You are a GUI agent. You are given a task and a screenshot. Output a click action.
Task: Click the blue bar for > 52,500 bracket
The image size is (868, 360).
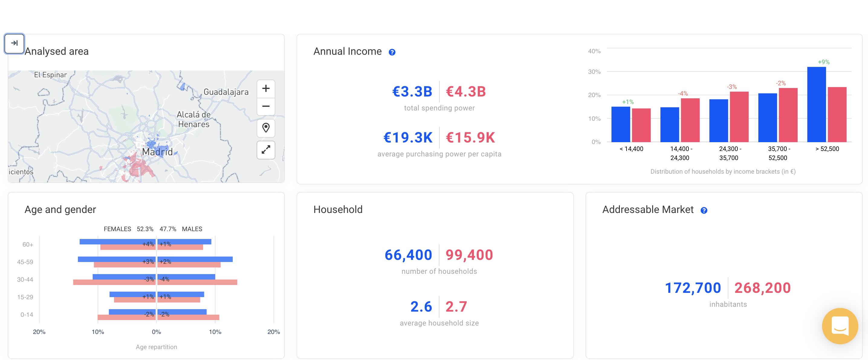(x=816, y=105)
